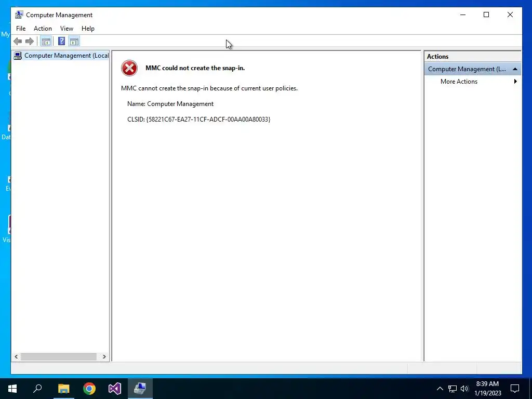Click the 'Name: Computer Management' text
Image resolution: width=532 pixels, height=399 pixels.
point(170,104)
